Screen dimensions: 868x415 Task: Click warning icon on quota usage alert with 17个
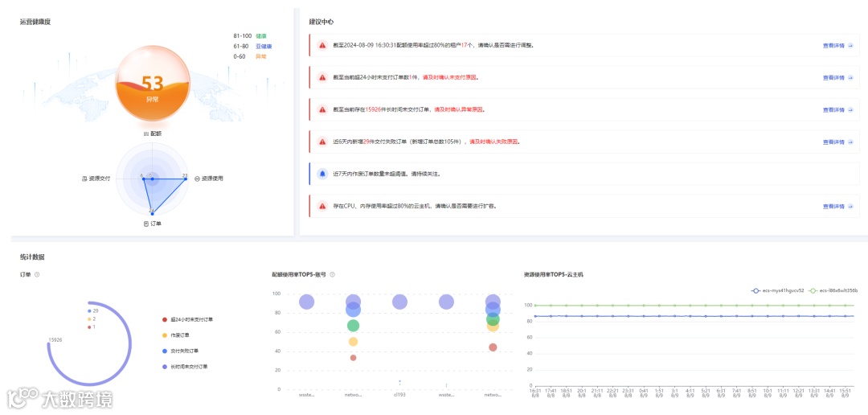click(322, 45)
